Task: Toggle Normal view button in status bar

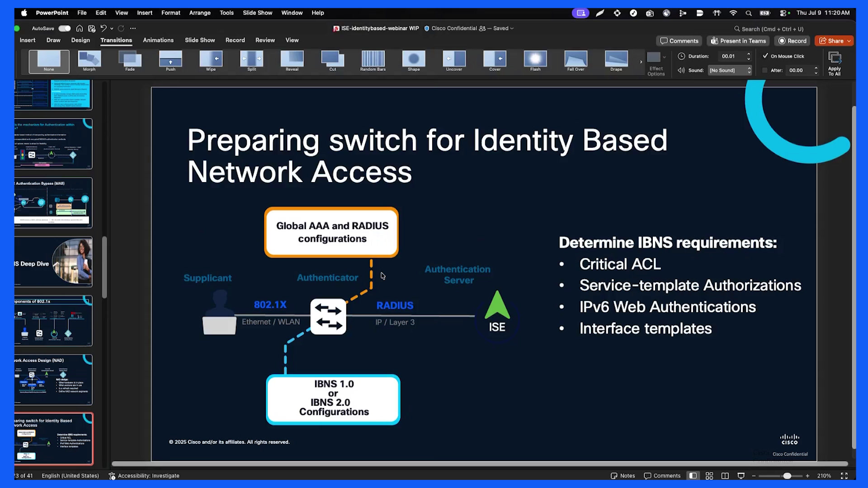Action: pyautogui.click(x=693, y=476)
